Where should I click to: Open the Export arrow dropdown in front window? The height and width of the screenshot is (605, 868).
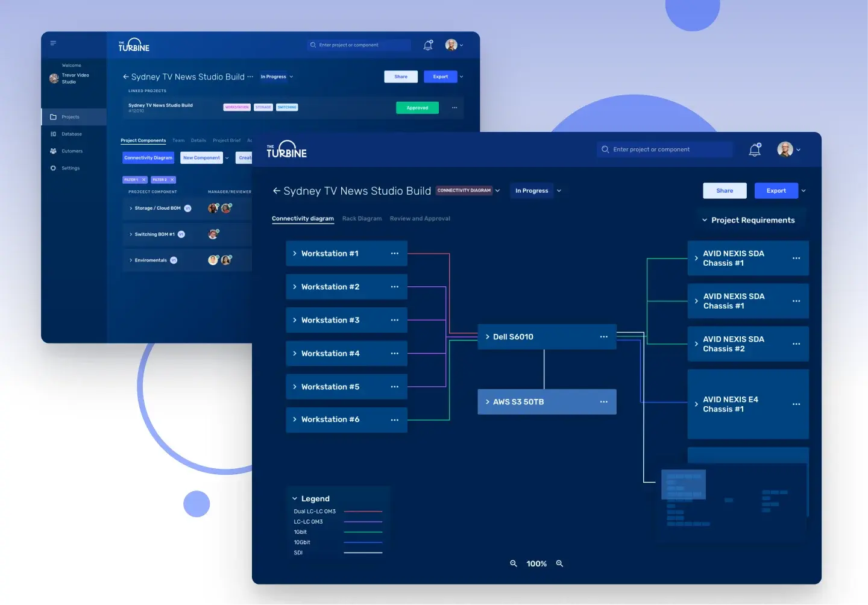click(804, 191)
